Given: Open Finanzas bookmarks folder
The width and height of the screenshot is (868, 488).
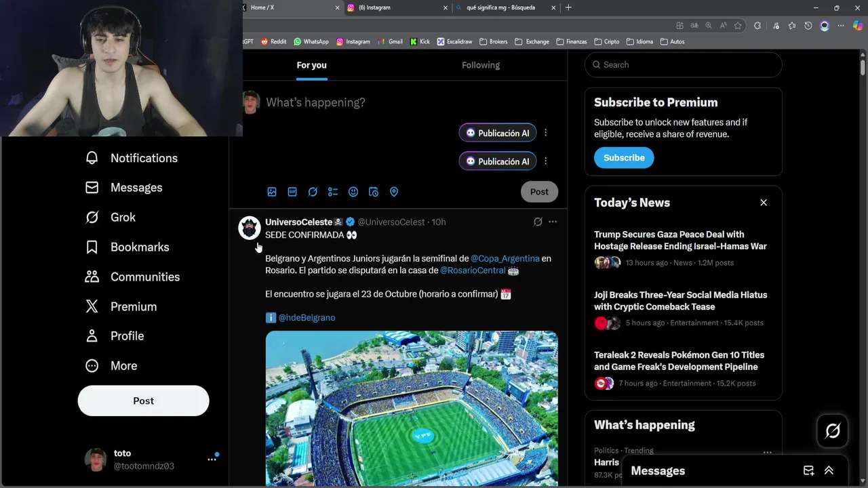Looking at the screenshot, I should coord(571,41).
